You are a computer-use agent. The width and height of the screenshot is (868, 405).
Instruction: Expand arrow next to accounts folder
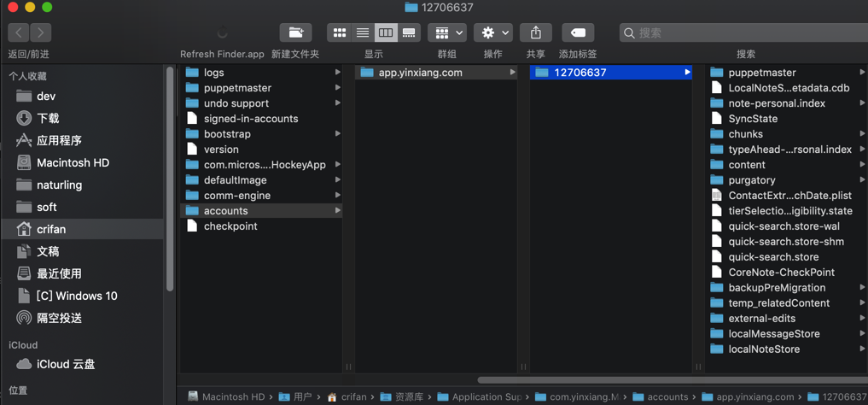(x=338, y=210)
